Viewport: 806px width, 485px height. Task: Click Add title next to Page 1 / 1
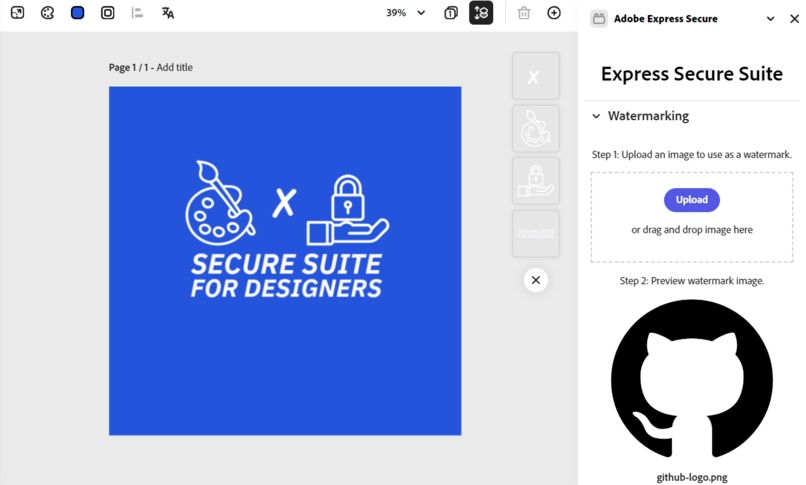point(175,67)
